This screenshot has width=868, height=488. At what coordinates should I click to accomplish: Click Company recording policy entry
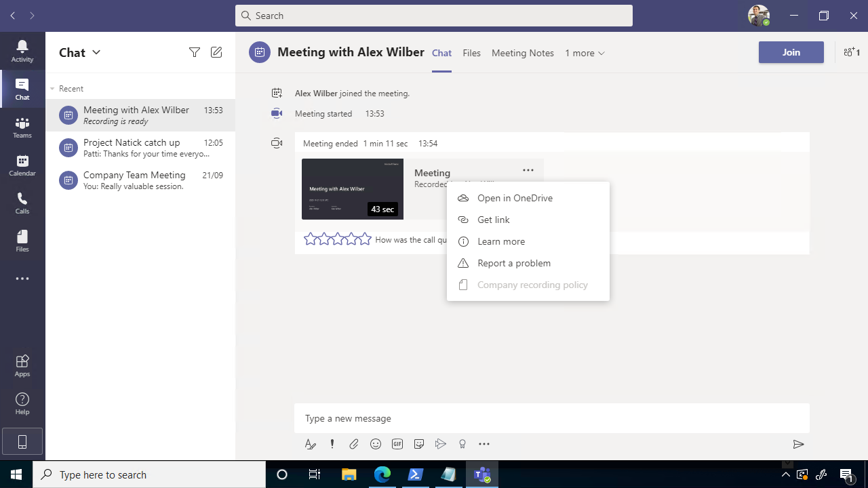(x=528, y=285)
